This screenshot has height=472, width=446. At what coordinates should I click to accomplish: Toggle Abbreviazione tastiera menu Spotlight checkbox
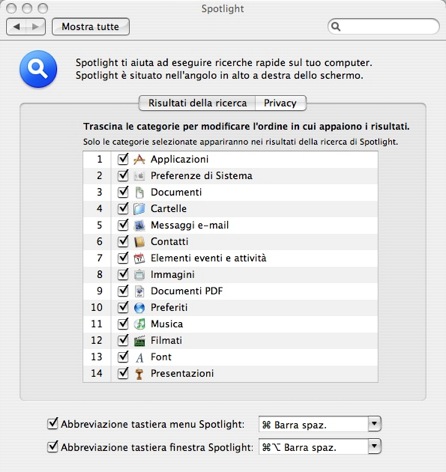pos(53,424)
